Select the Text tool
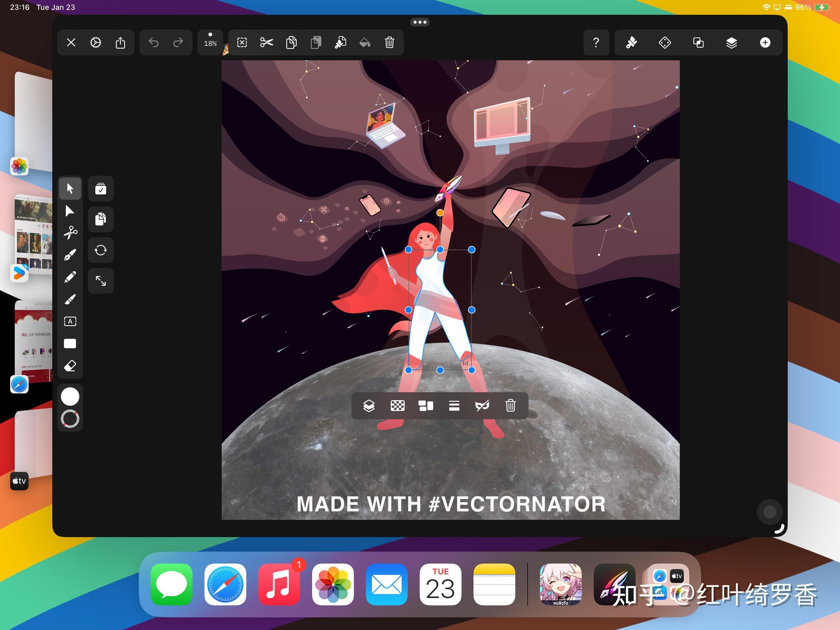 tap(70, 321)
